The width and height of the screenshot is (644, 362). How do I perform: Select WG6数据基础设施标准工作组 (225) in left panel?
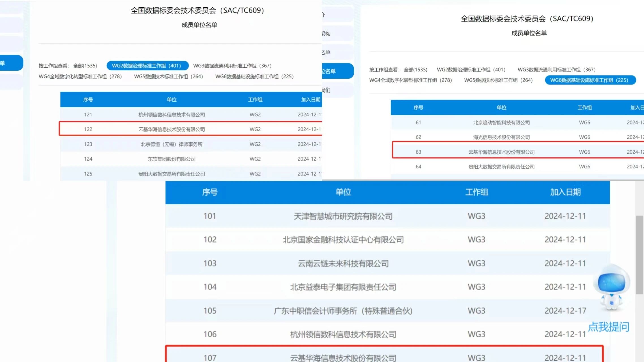254,76
